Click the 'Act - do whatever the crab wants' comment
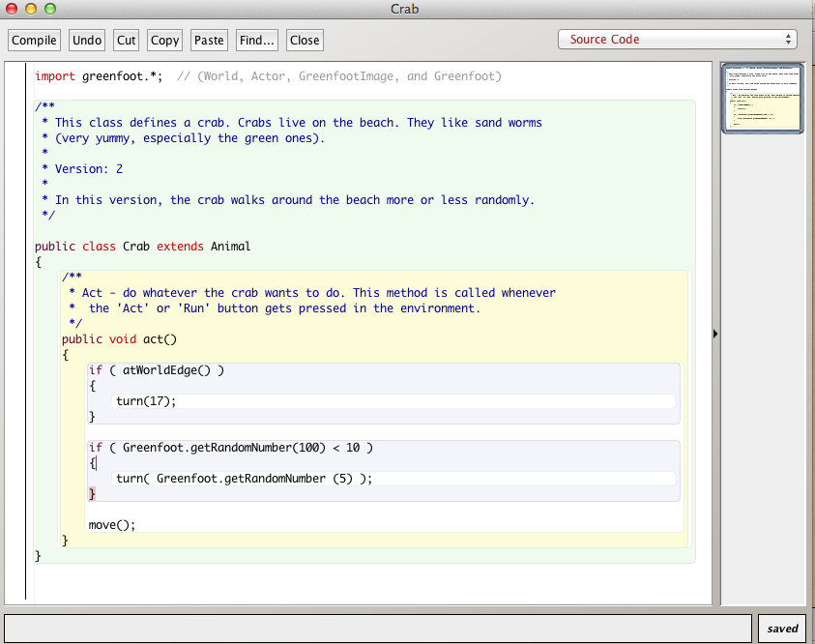 pos(312,293)
